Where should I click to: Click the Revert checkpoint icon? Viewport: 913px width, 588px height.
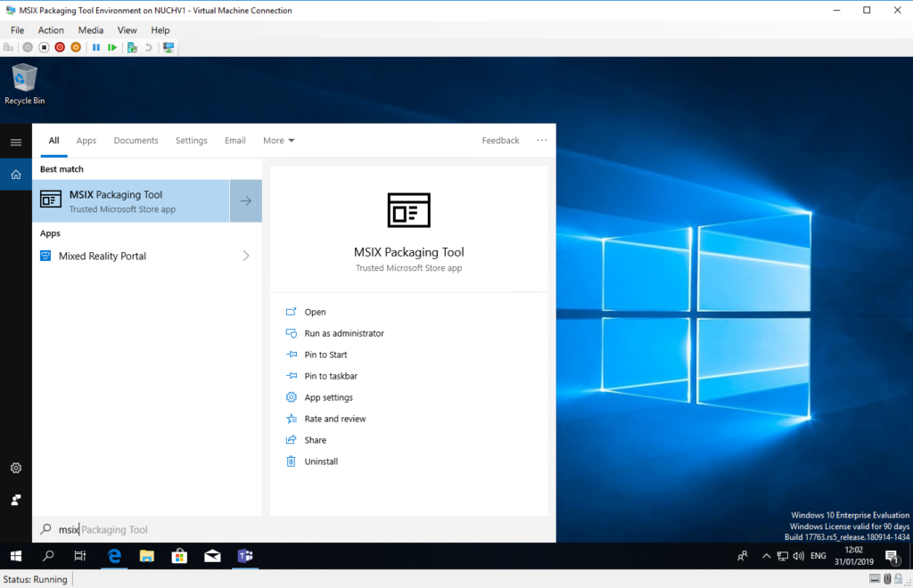coord(149,47)
